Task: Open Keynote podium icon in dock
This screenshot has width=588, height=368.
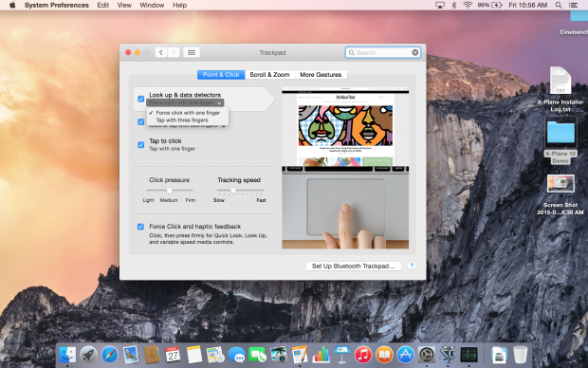Action: point(341,355)
